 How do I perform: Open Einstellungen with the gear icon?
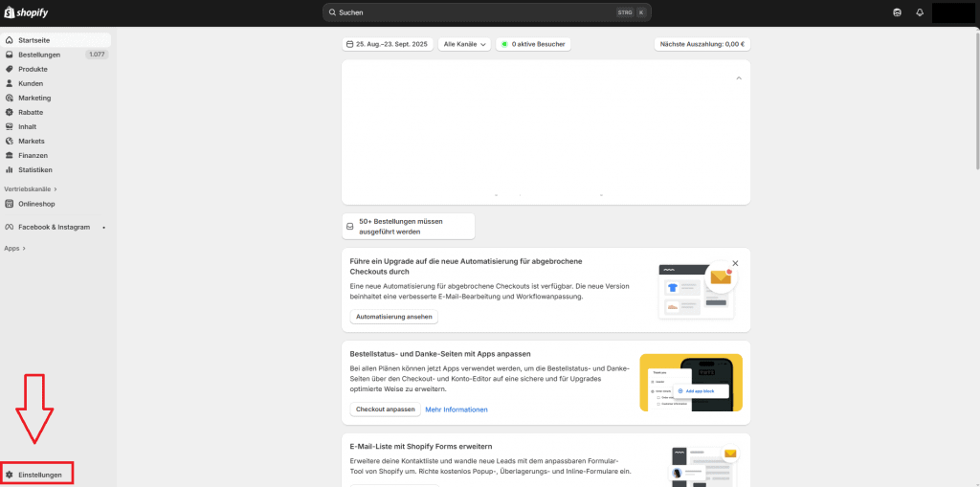10,475
